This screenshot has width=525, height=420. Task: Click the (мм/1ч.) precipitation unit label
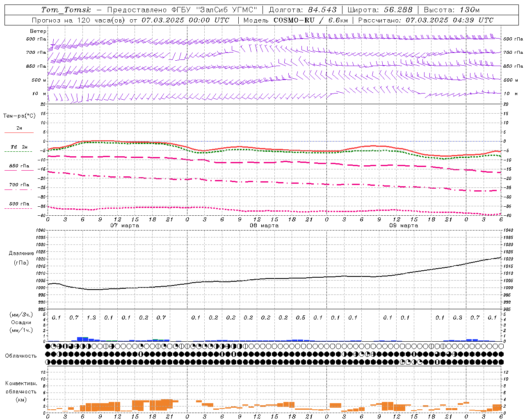pos(21,330)
